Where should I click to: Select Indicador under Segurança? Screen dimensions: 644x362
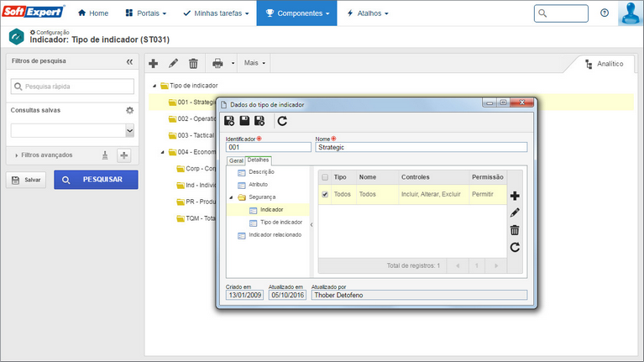coord(271,210)
